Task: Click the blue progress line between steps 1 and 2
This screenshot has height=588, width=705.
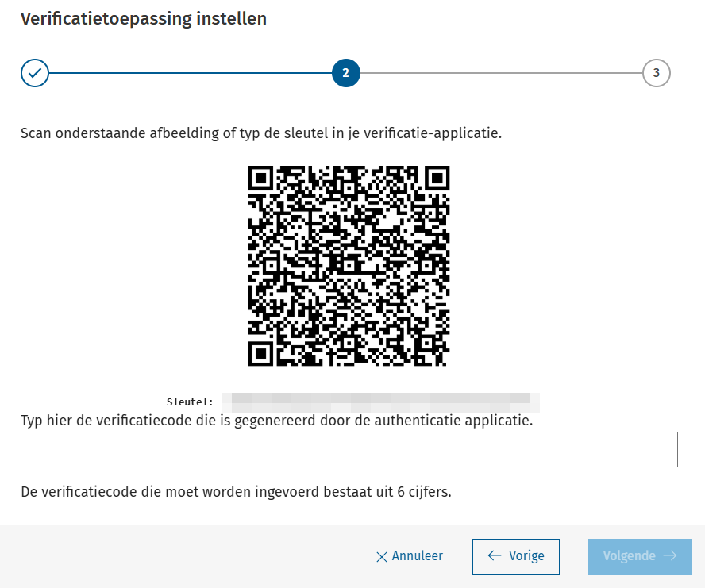Action: (x=191, y=73)
